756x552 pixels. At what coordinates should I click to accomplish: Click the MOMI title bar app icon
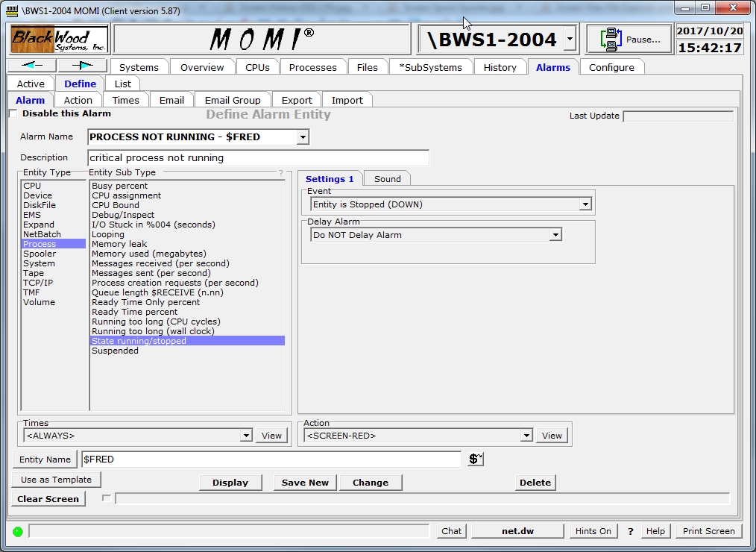point(11,8)
